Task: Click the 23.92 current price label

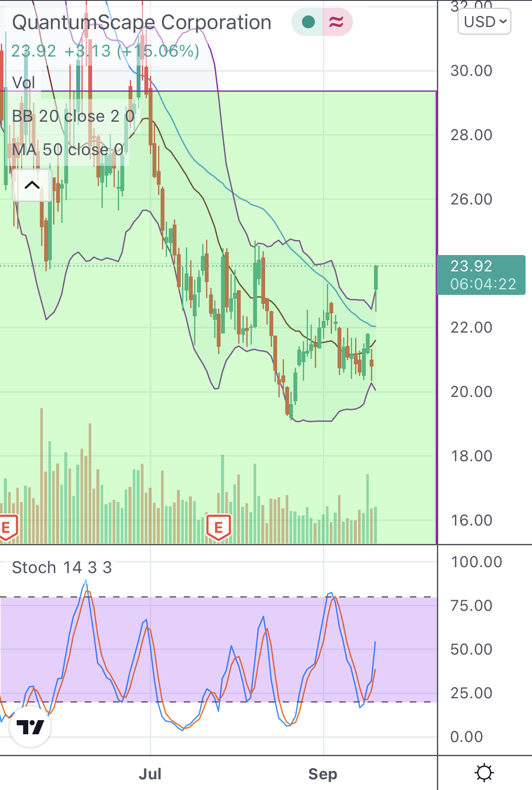Action: [x=472, y=266]
